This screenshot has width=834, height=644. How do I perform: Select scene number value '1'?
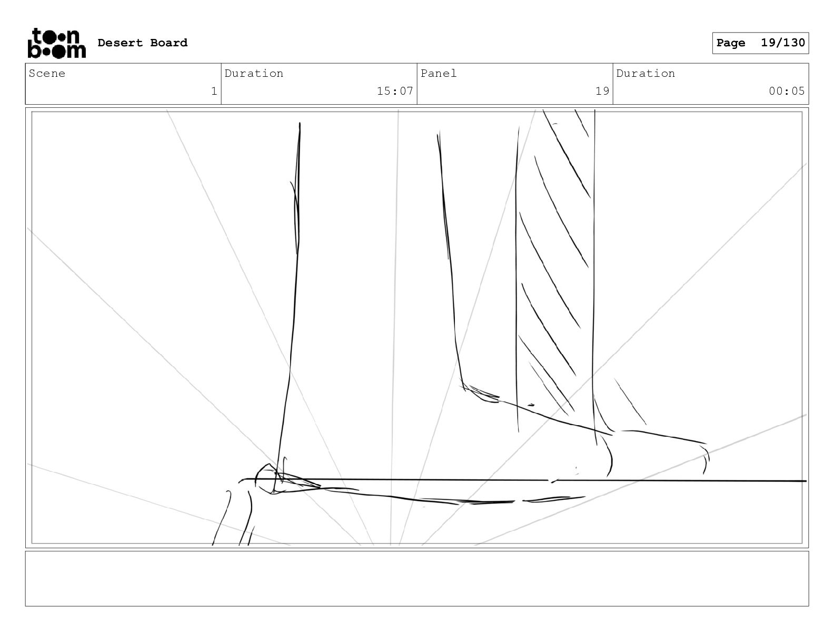coord(214,91)
